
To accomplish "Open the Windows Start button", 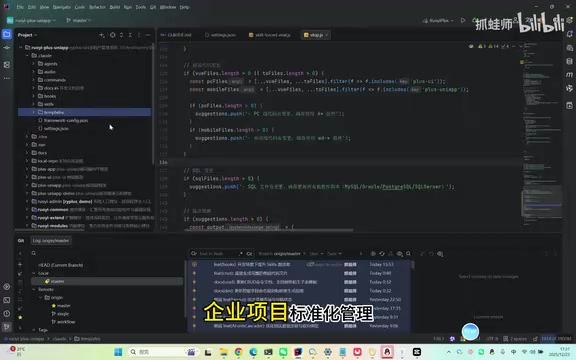I will pyautogui.click(x=118, y=352).
